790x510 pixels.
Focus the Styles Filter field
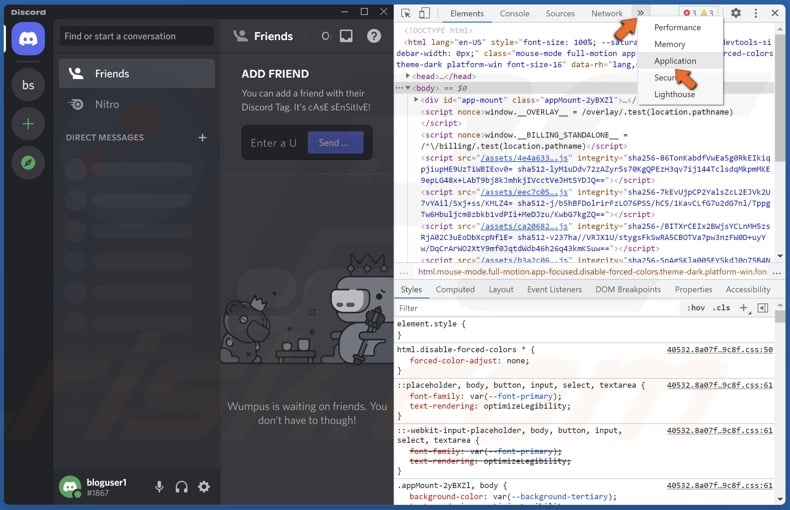539,308
